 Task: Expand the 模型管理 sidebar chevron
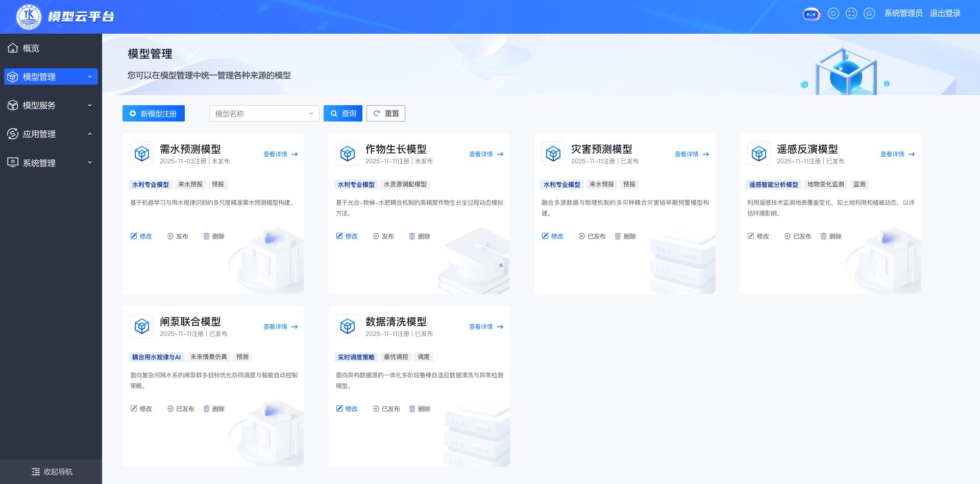point(90,77)
